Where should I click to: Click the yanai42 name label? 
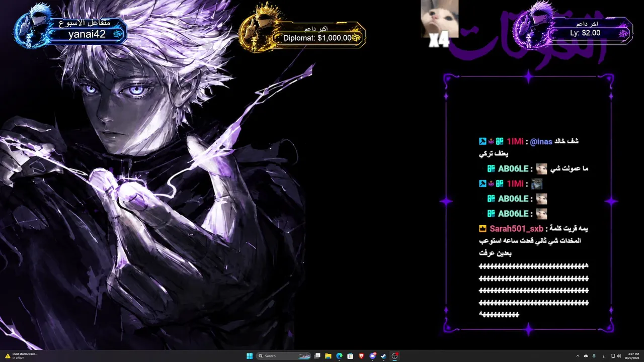tap(87, 34)
